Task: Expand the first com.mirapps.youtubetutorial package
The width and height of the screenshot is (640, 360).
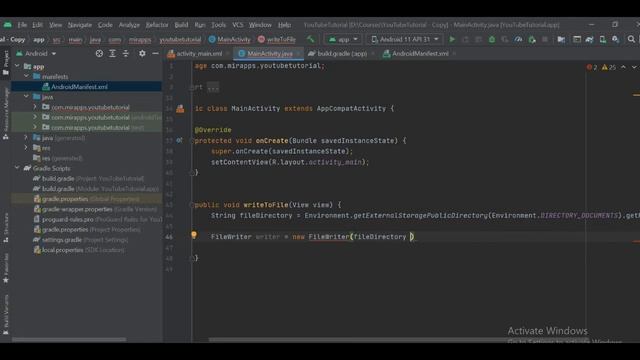Action: 35,107
